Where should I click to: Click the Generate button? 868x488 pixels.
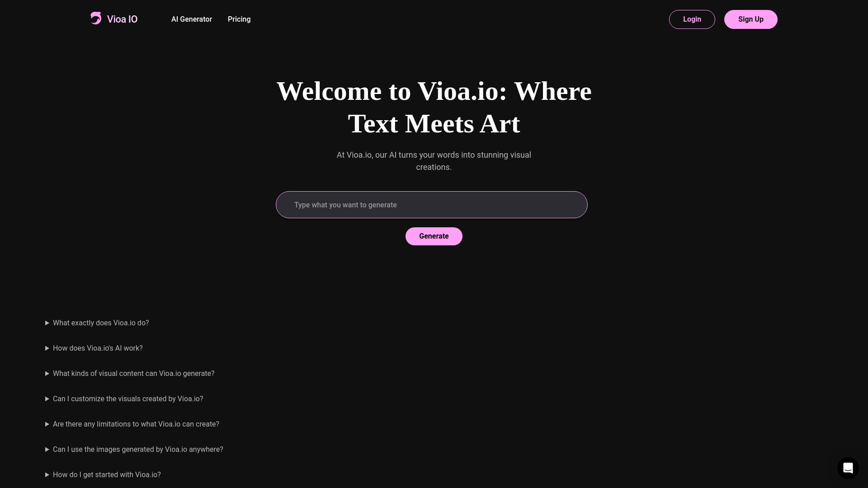[434, 236]
